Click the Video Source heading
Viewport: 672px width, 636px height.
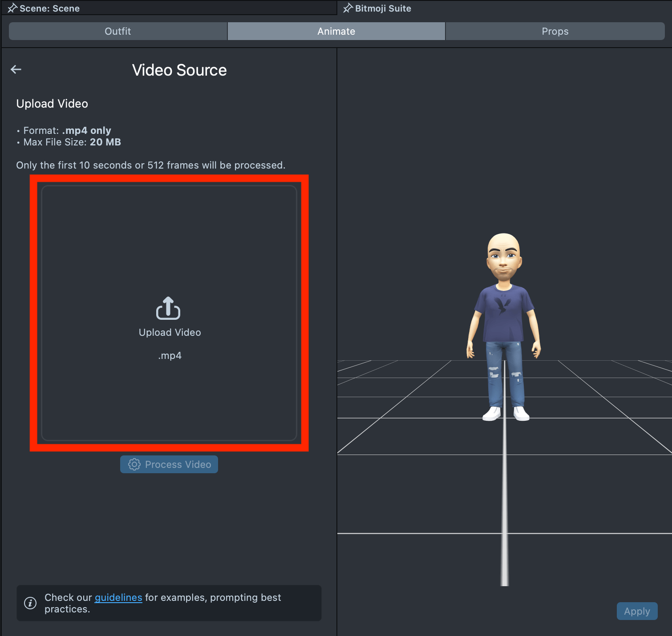click(179, 70)
